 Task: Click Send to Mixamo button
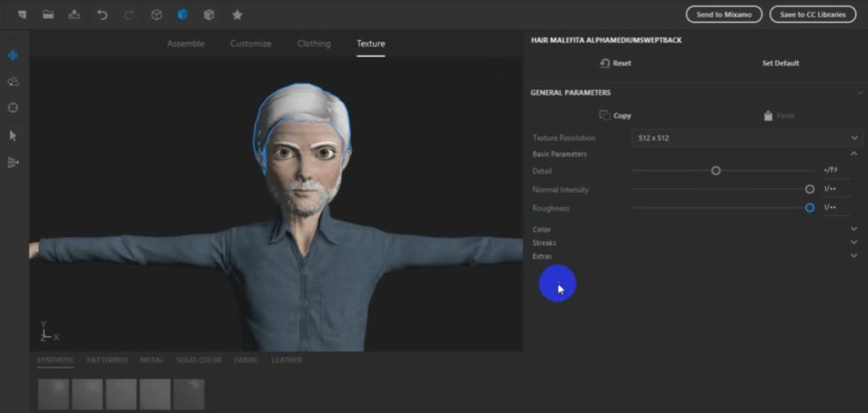point(724,14)
